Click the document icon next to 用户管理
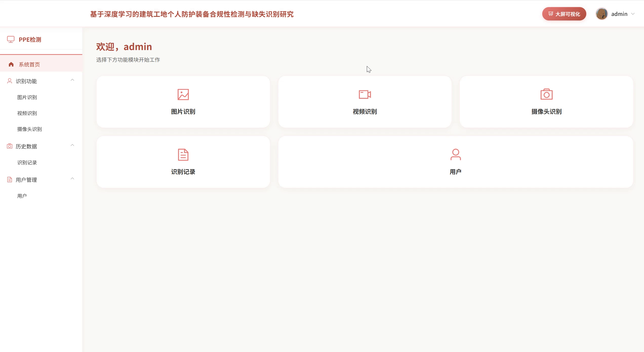The width and height of the screenshot is (644, 352). tap(10, 180)
